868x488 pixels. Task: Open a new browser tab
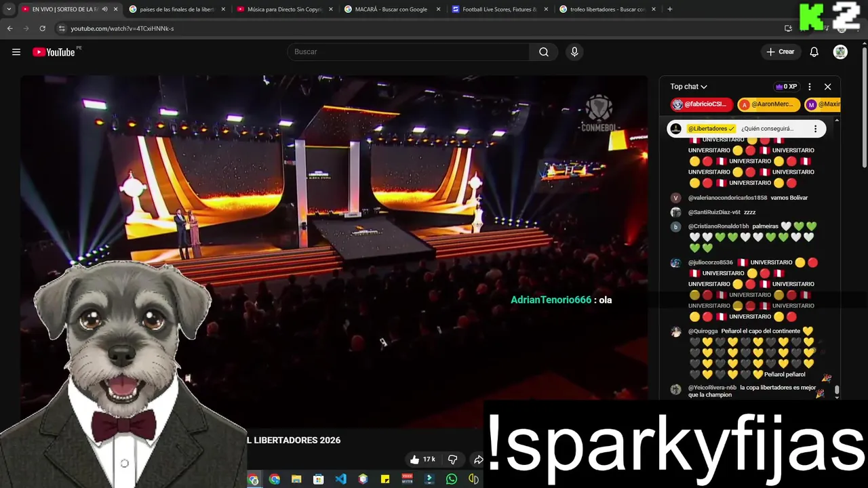pos(670,9)
